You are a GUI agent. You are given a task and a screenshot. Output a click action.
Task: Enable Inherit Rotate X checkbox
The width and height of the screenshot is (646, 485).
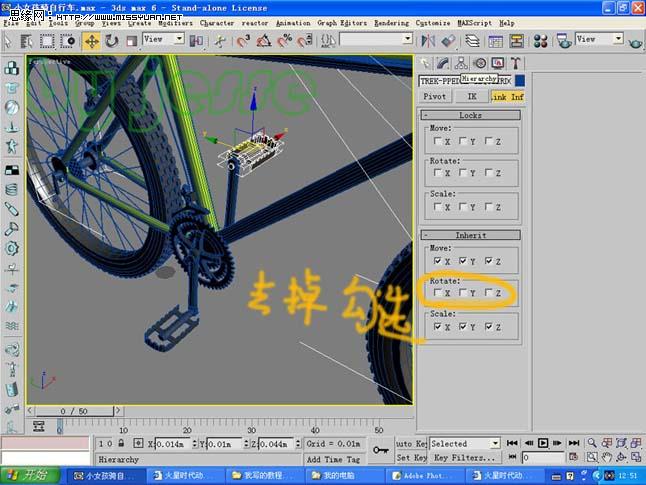tap(438, 293)
